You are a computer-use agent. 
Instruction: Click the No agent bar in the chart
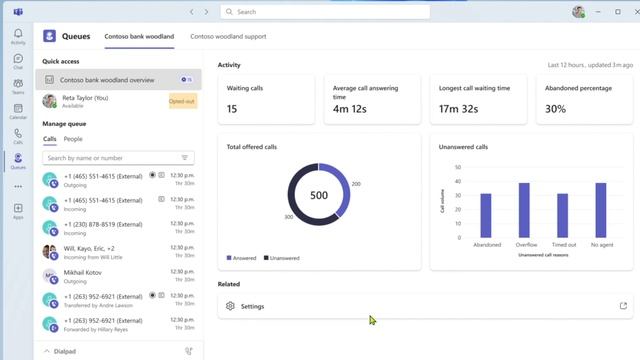pyautogui.click(x=601, y=210)
